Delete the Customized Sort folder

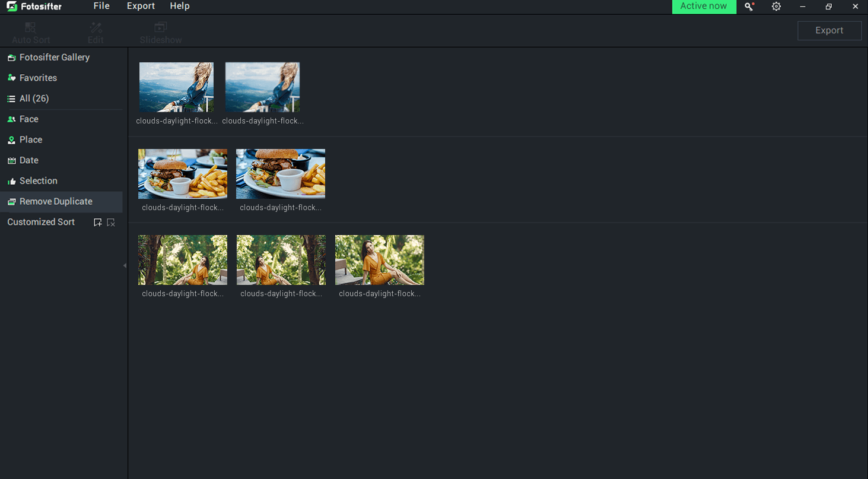click(111, 223)
